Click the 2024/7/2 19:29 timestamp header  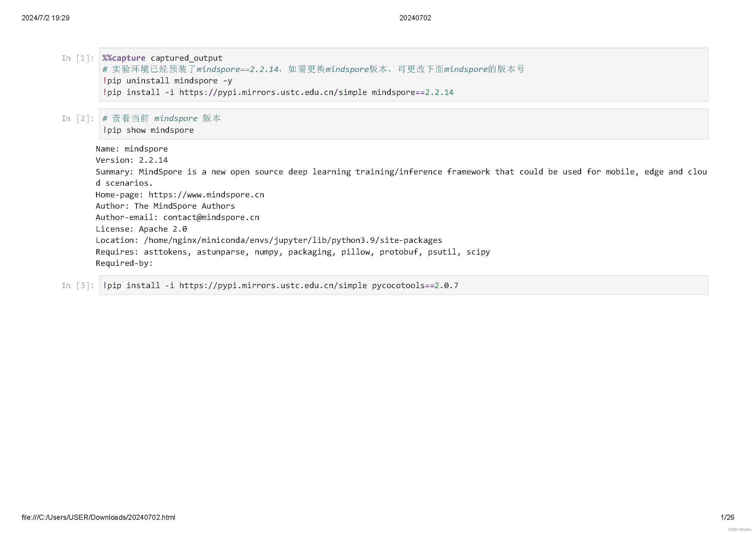46,18
